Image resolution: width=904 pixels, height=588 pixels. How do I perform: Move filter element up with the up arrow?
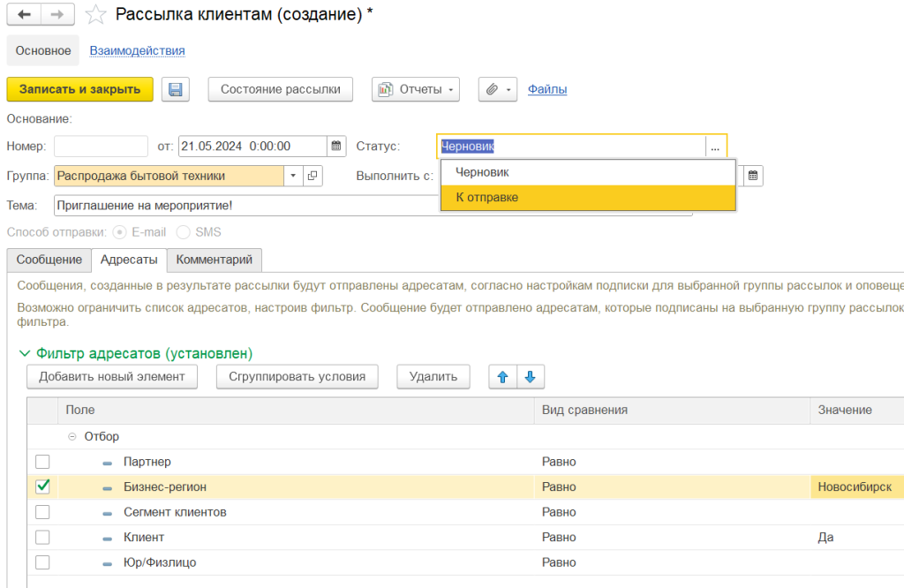click(503, 377)
